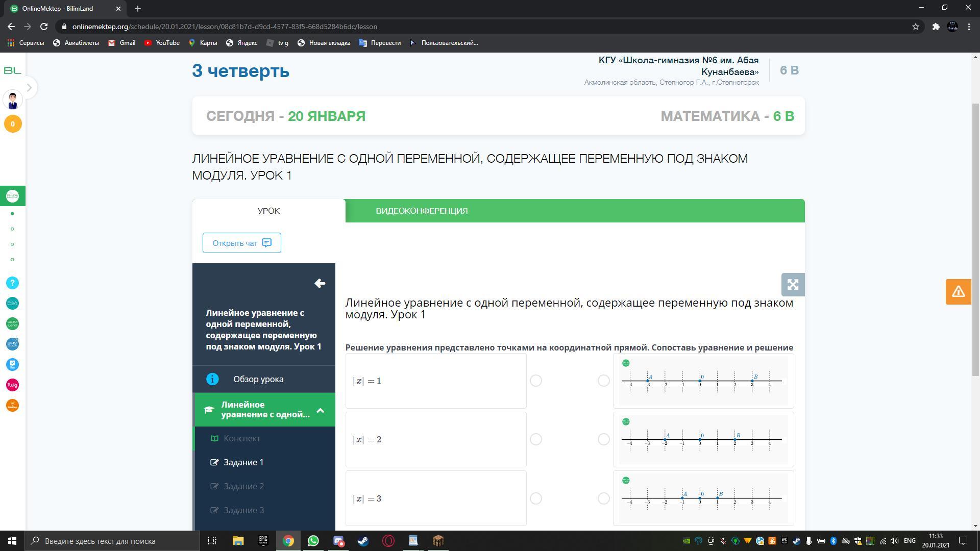The image size is (980, 551).
Task: Click the page vertical scrollbar
Action: (975, 240)
